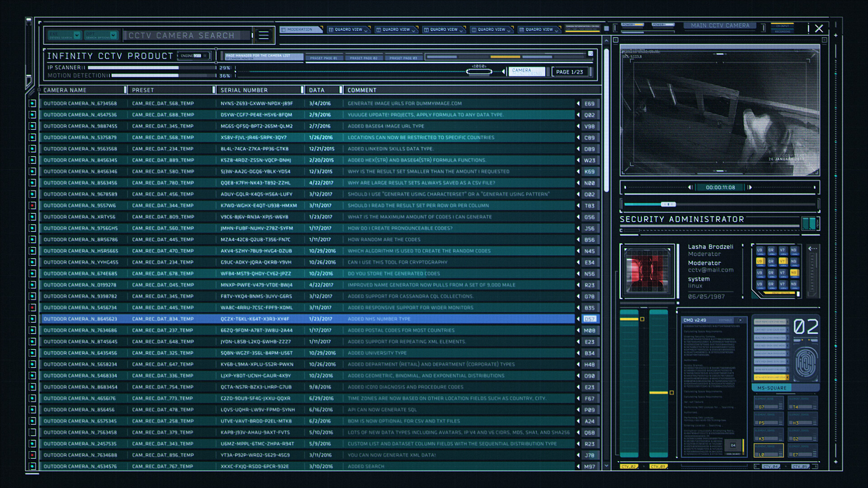Toggle checkbox for camera N_6734568 row
The height and width of the screenshot is (488, 868).
32,103
